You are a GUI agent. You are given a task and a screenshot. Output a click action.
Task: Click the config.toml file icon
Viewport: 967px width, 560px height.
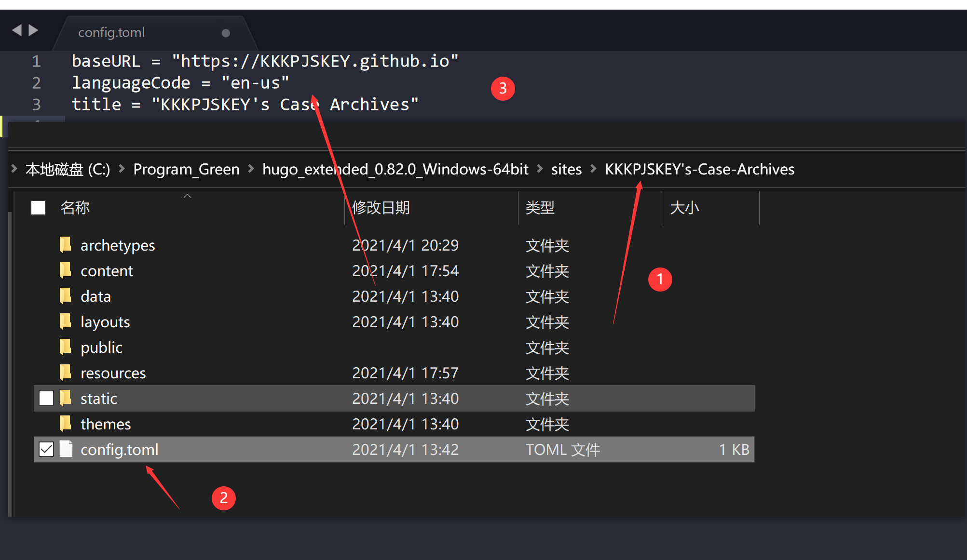click(66, 449)
